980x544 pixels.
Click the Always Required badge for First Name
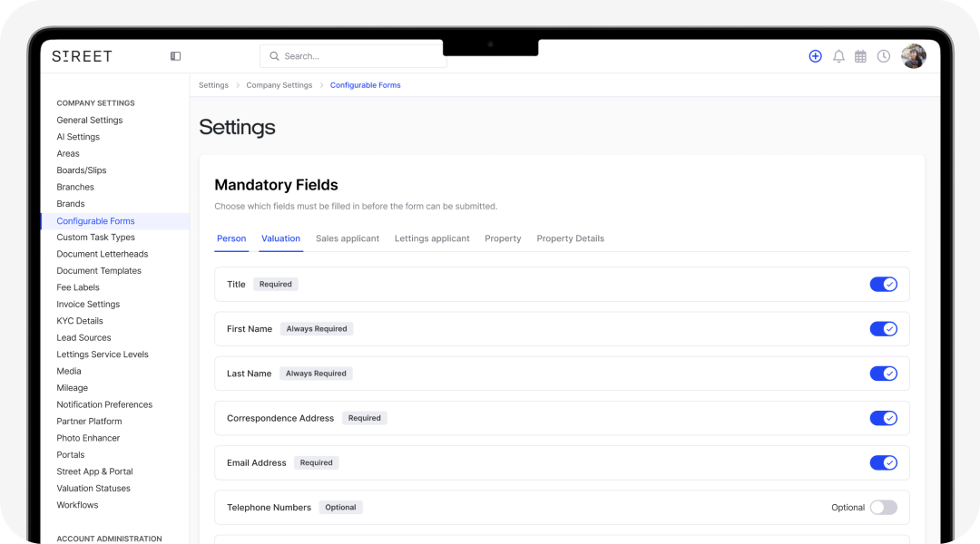(317, 328)
